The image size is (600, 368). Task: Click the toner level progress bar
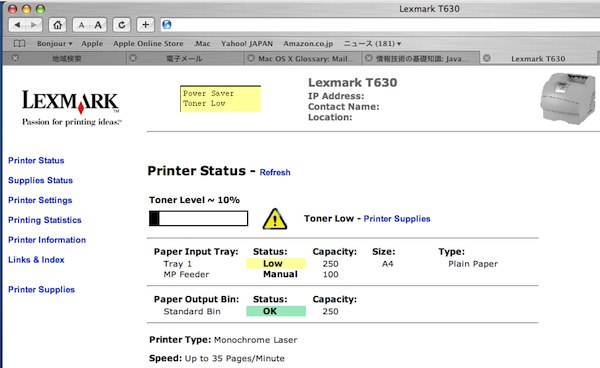click(198, 218)
